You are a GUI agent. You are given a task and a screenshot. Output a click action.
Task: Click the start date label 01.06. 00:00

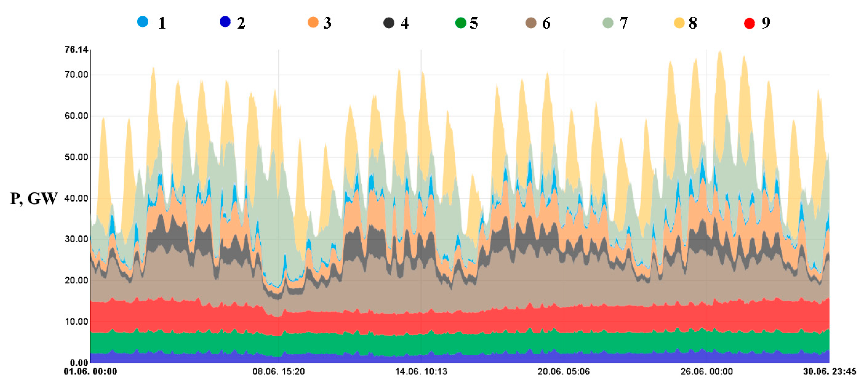point(90,372)
